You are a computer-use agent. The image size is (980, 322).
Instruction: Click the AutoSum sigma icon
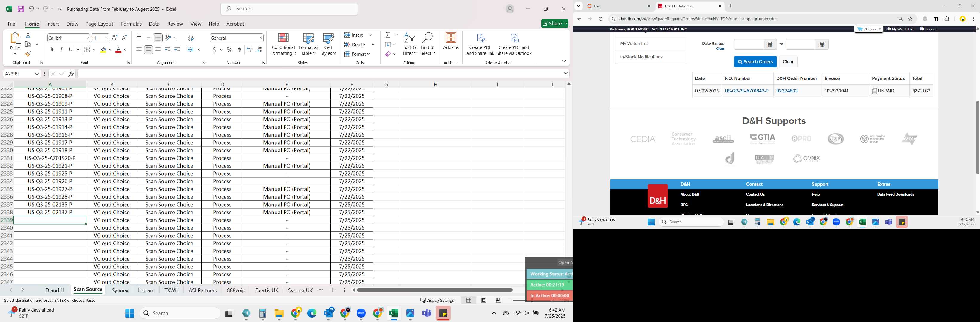pyautogui.click(x=388, y=35)
